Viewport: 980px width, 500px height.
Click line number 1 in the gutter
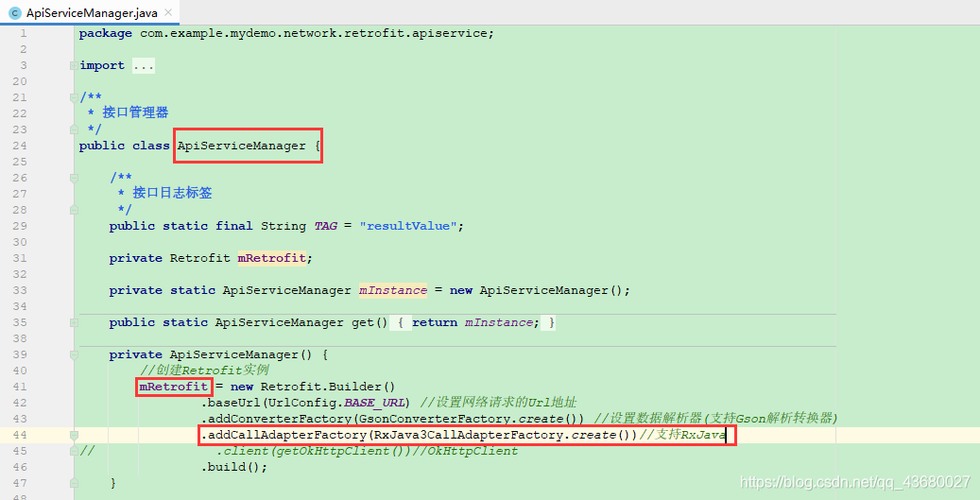(x=23, y=33)
